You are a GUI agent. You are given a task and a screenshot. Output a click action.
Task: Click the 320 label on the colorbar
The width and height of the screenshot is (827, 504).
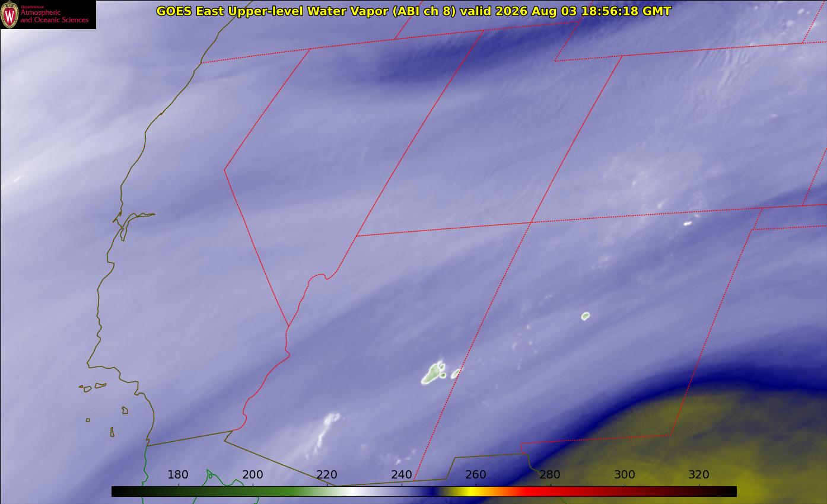tap(699, 474)
